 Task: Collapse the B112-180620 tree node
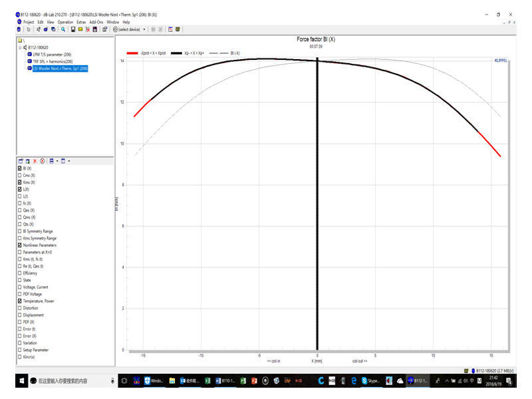tap(20, 48)
